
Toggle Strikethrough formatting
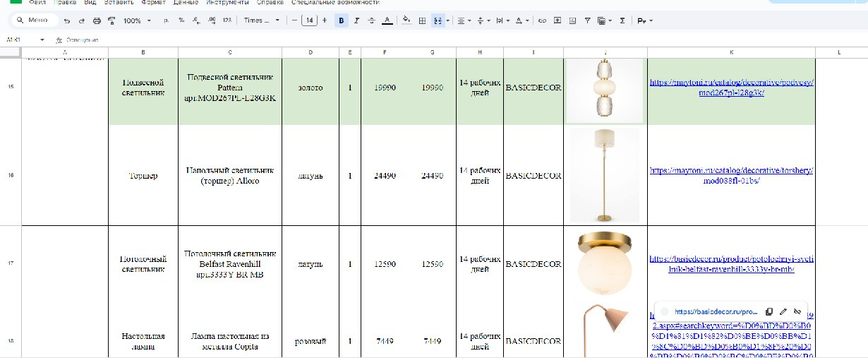371,21
